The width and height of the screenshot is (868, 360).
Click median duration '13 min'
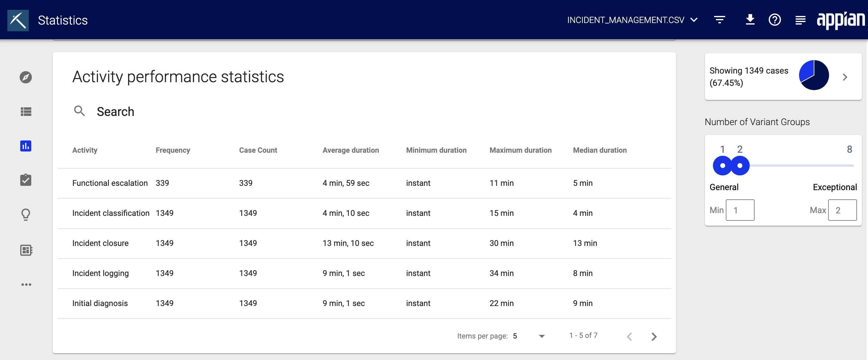584,243
